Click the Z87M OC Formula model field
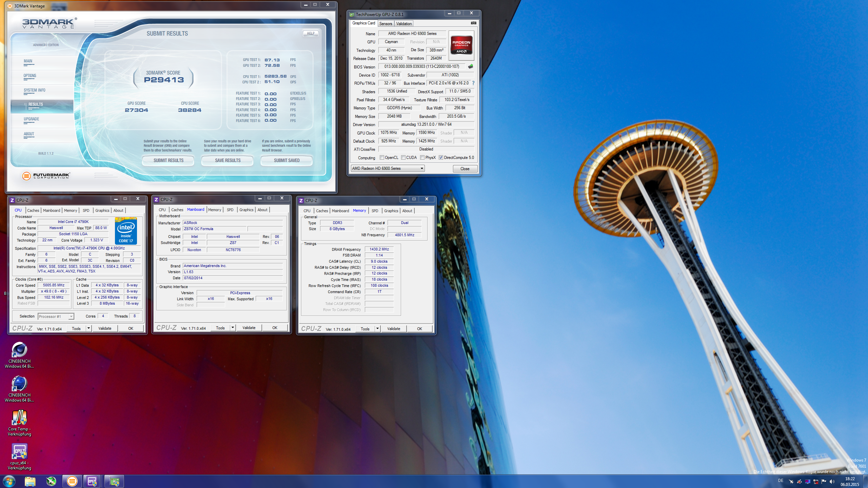868x488 pixels. coord(215,229)
